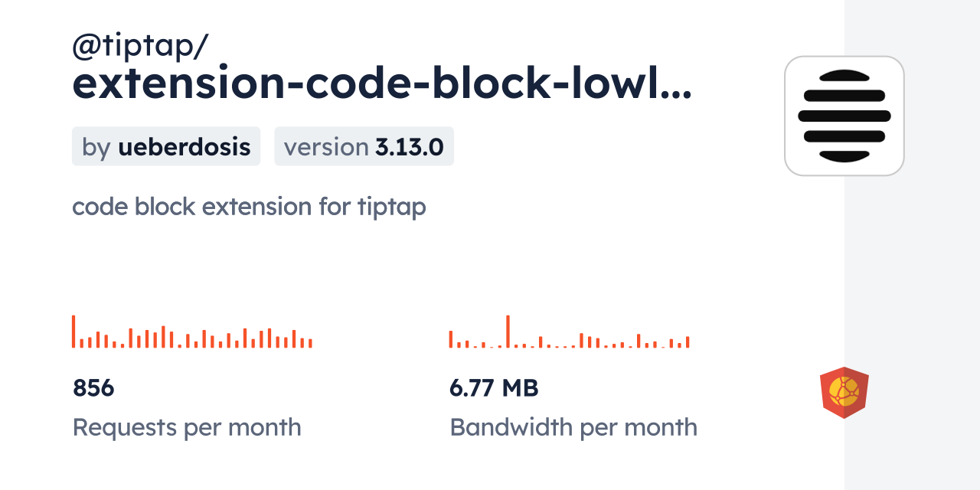Viewport: 980px width, 490px height.
Task: Click the bandwidth per month sparkline chart
Action: click(569, 333)
